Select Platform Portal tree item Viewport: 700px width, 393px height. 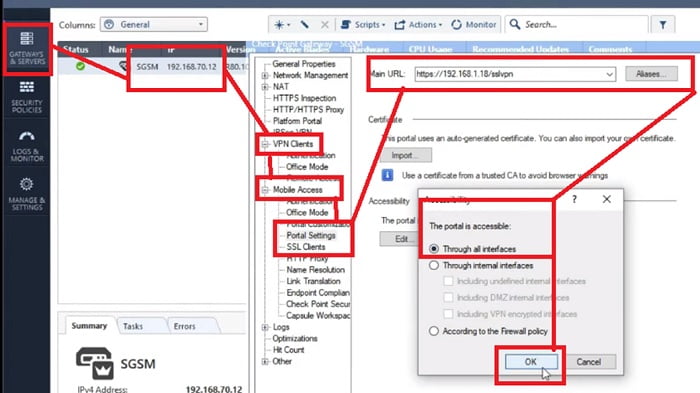point(297,121)
